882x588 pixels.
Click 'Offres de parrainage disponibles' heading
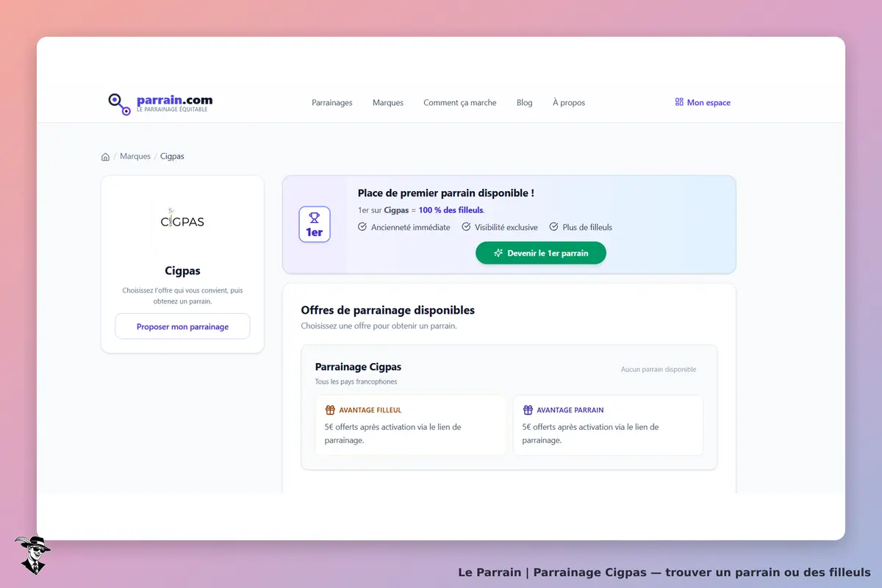[x=388, y=310]
